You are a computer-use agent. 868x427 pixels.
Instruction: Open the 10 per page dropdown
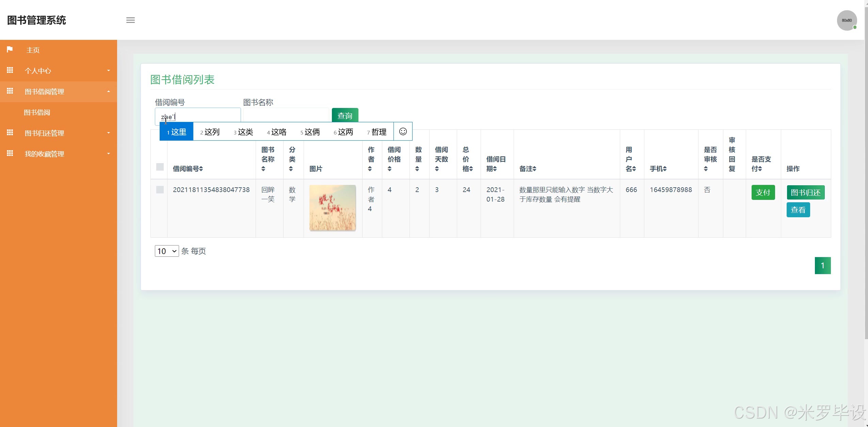[166, 251]
